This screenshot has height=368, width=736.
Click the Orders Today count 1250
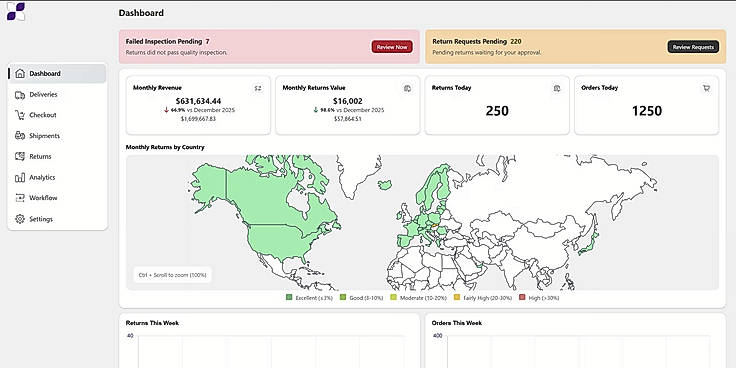[x=647, y=111]
